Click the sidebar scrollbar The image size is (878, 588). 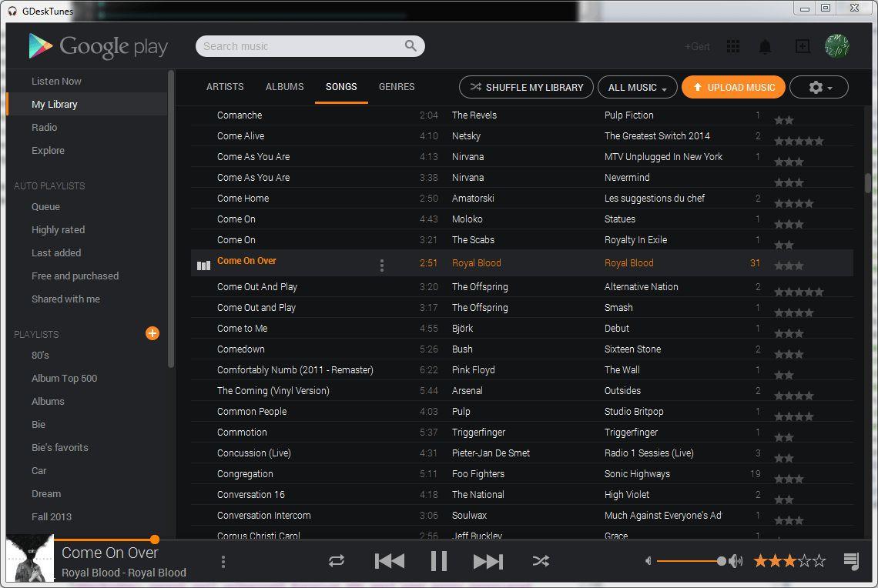pyautogui.click(x=171, y=219)
